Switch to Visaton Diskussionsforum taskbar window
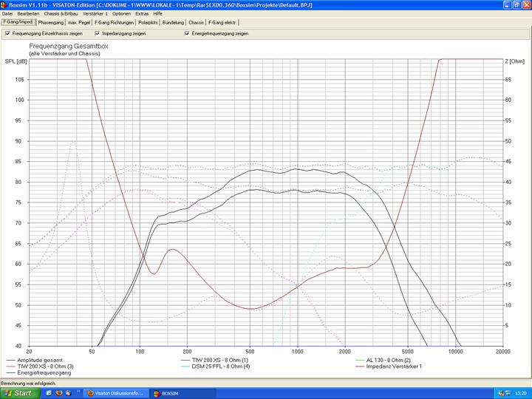The width and height of the screenshot is (532, 399). pos(117,393)
